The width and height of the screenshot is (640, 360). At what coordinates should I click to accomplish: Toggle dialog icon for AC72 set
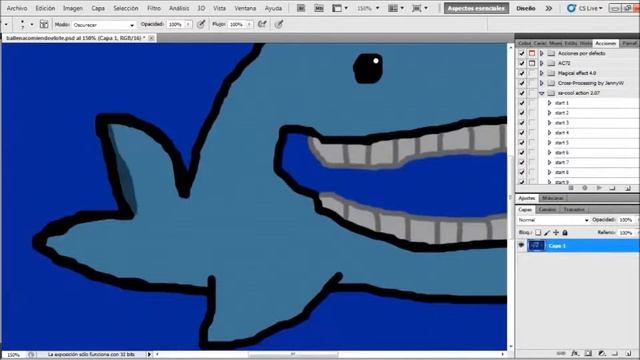[532, 63]
